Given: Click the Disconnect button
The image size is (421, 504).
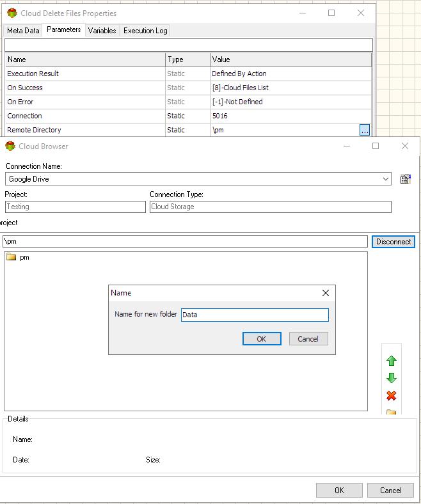Looking at the screenshot, I should [x=393, y=242].
